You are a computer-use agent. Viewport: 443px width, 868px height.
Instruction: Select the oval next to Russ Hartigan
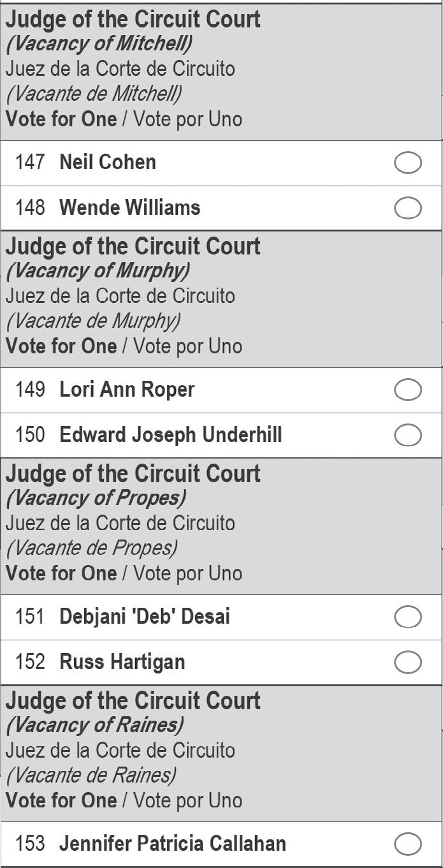[408, 662]
